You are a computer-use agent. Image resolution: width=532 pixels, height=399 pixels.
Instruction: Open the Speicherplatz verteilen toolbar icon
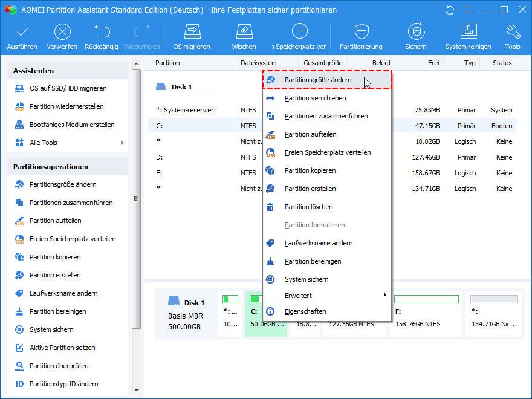[x=300, y=31]
